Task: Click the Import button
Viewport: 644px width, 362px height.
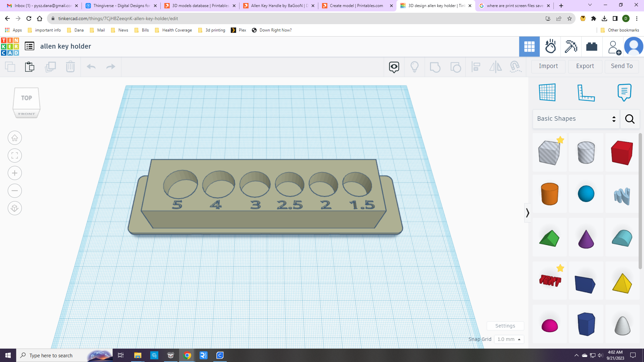Action: 548,66
